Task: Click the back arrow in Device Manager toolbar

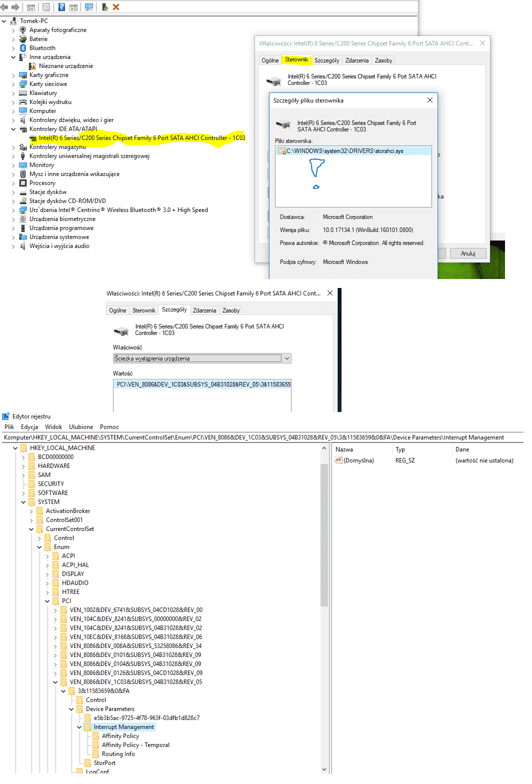Action: [x=4, y=7]
